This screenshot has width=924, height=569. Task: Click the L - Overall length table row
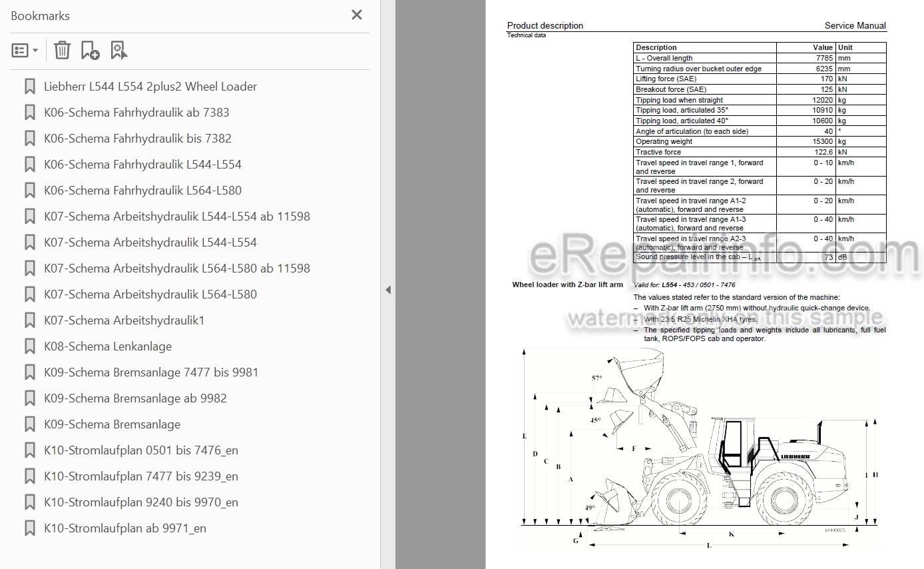coord(760,58)
